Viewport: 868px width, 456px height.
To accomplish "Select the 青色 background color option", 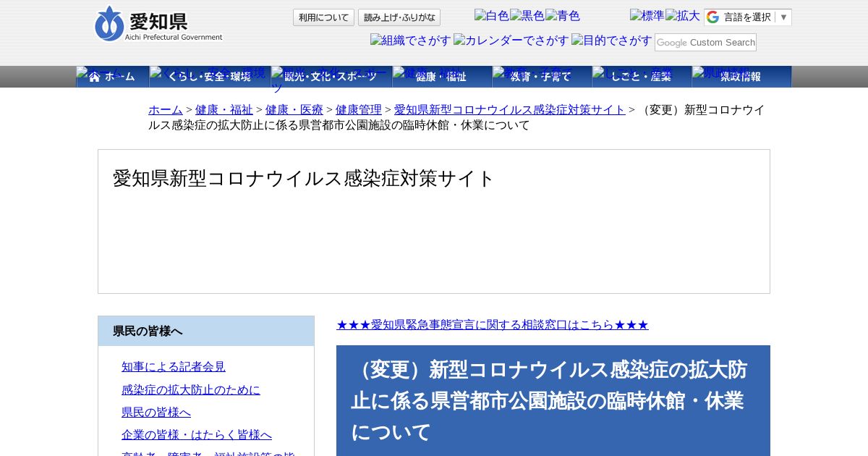I will pos(563,16).
